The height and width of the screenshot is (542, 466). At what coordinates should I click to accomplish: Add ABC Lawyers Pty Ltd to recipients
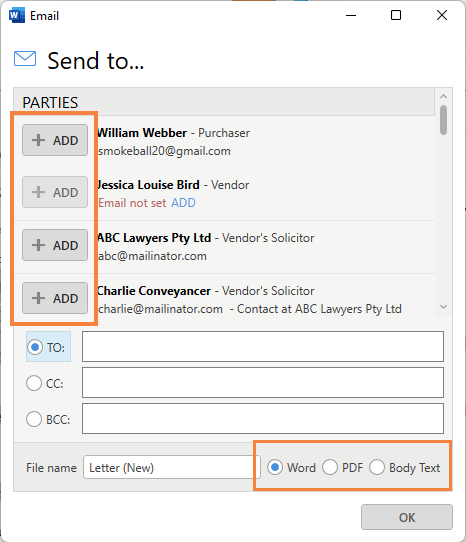coord(55,245)
